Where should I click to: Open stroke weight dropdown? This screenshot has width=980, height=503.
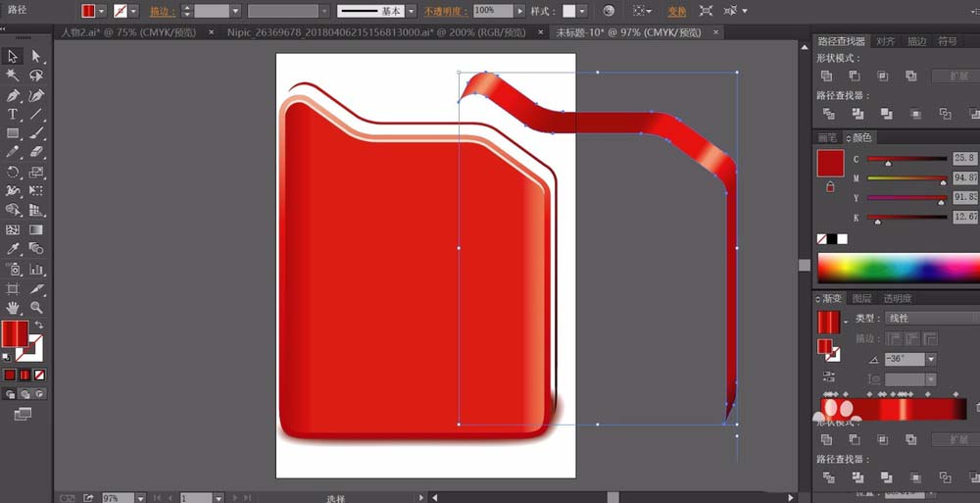tap(235, 11)
